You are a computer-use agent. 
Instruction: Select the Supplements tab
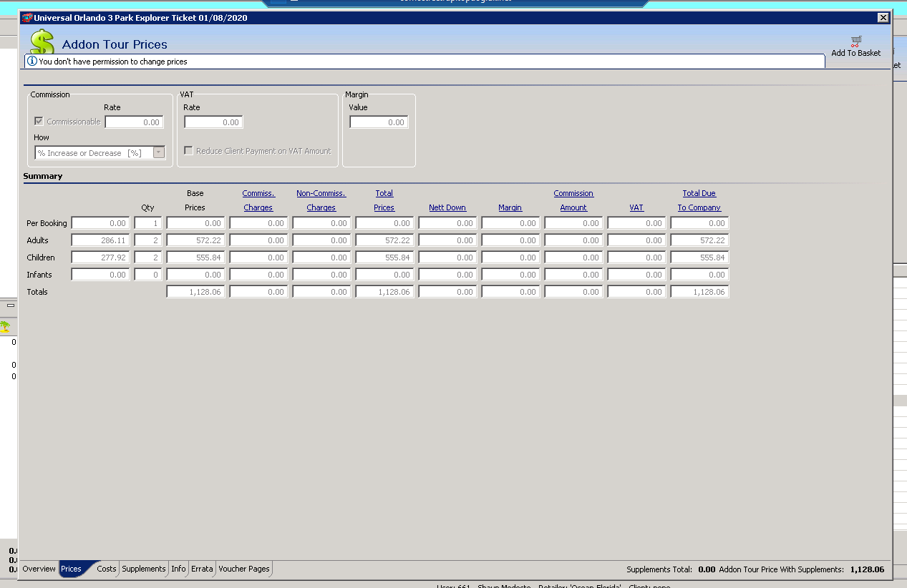143,569
